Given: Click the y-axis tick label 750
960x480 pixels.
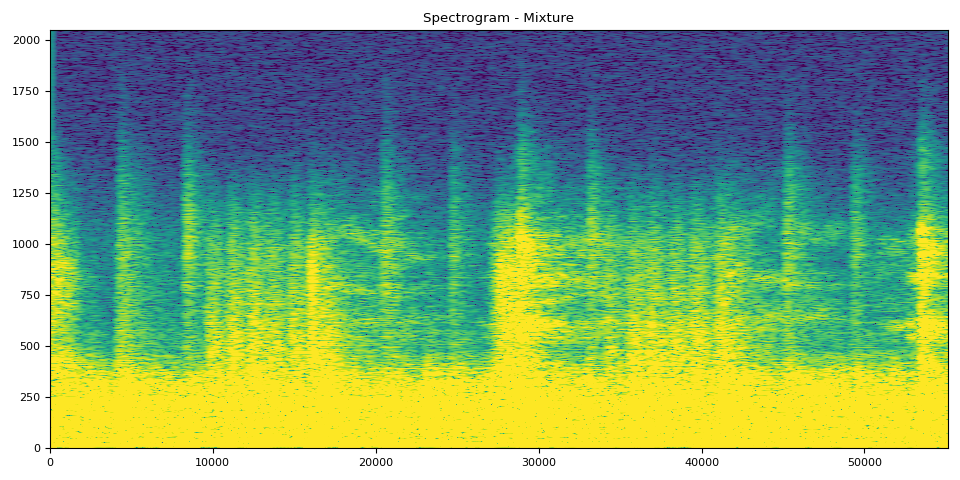Looking at the screenshot, I should pyautogui.click(x=31, y=295).
